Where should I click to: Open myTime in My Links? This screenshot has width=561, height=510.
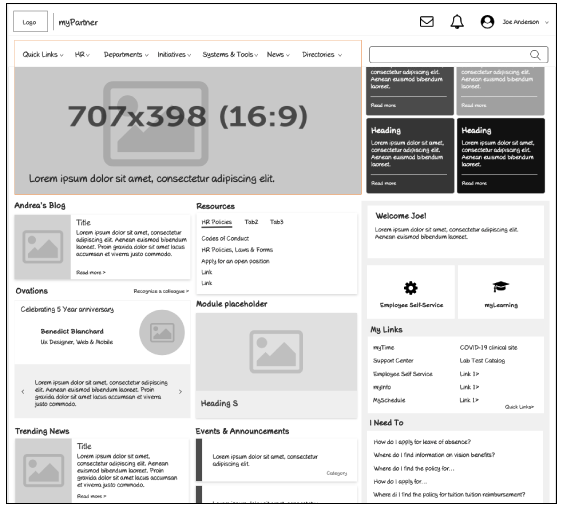[384, 348]
